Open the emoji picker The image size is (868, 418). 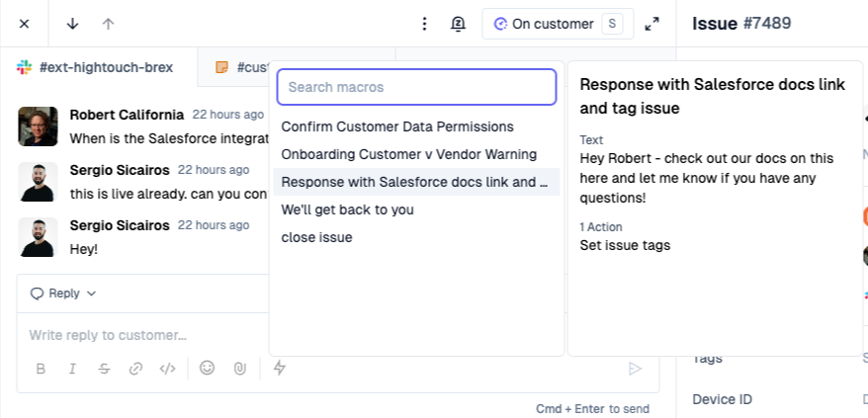pyautogui.click(x=207, y=368)
